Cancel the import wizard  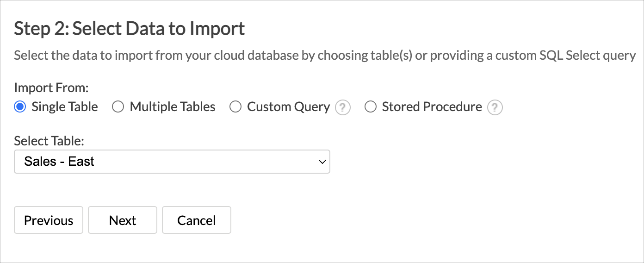[x=196, y=220]
